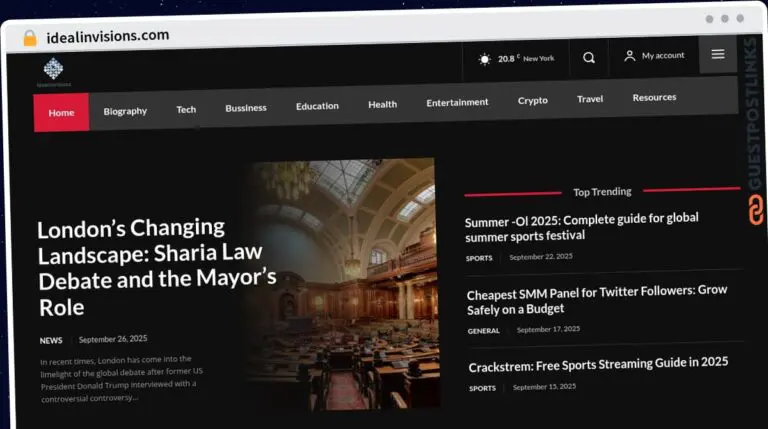Viewport: 768px width, 429px height.
Task: Click the 20.8 C New York weather text
Action: point(526,59)
